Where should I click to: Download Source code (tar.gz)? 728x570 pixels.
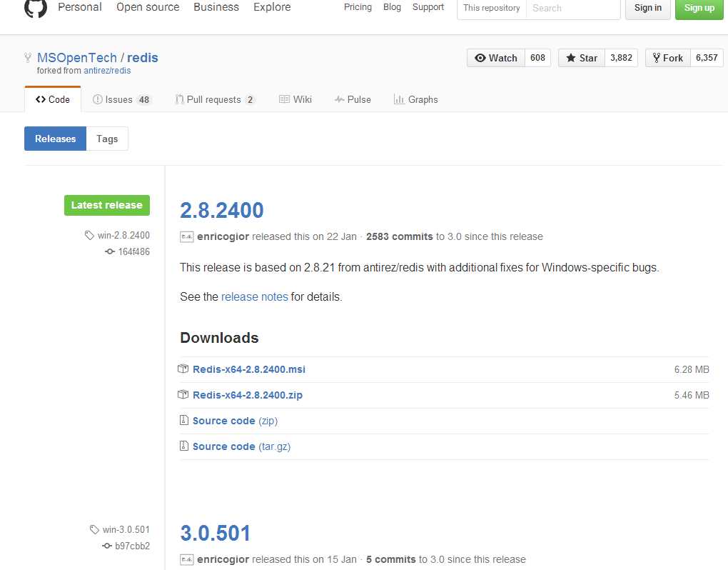[242, 446]
